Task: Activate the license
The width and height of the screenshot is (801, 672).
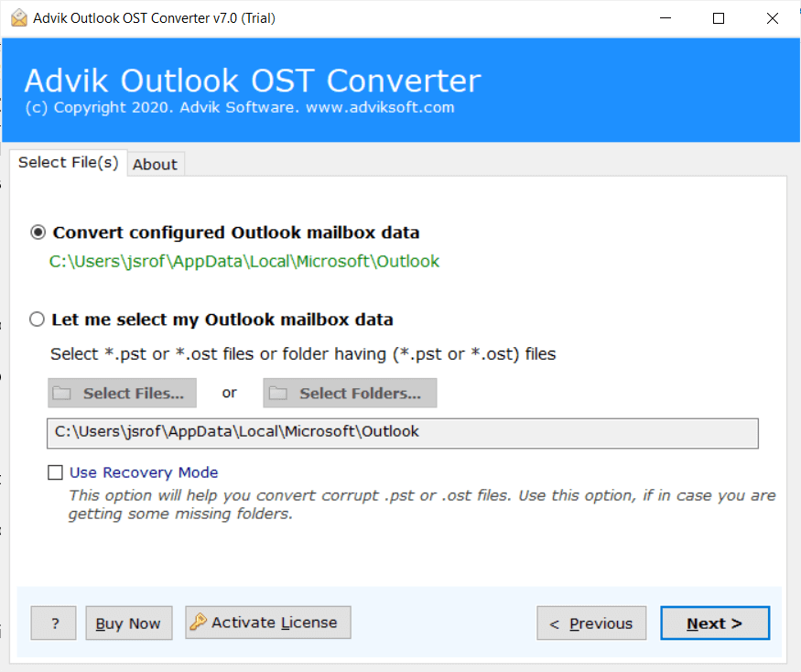Action: click(267, 623)
